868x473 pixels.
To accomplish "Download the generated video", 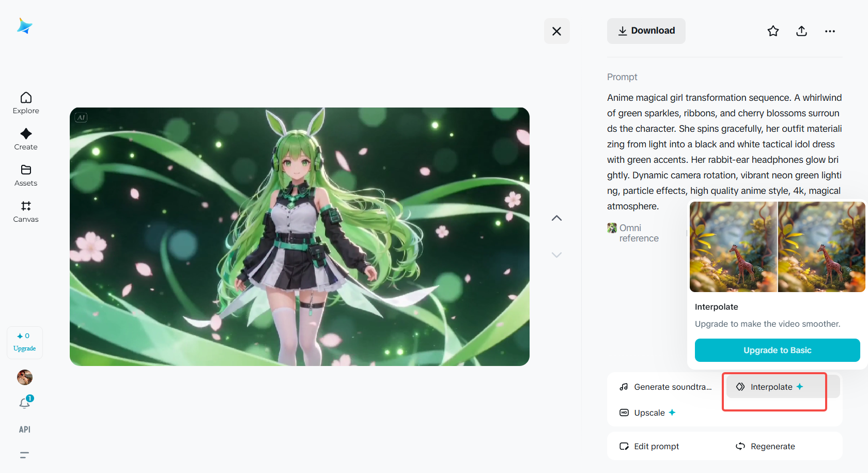I will pos(646,30).
